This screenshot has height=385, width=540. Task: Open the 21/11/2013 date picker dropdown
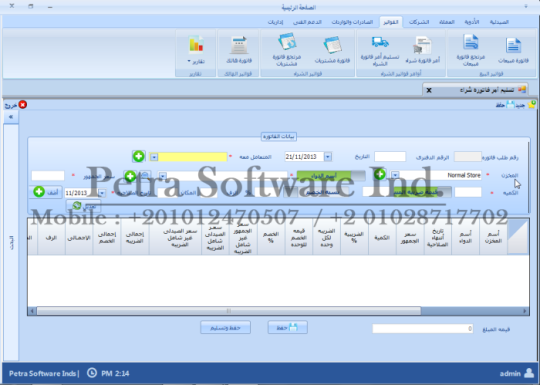[328, 157]
